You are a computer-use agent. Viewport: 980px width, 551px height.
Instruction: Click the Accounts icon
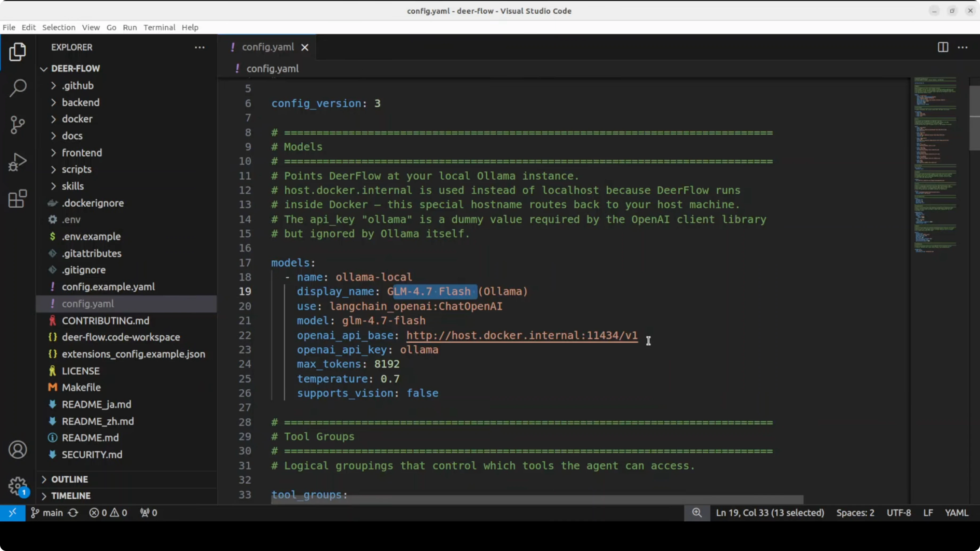coord(18,450)
